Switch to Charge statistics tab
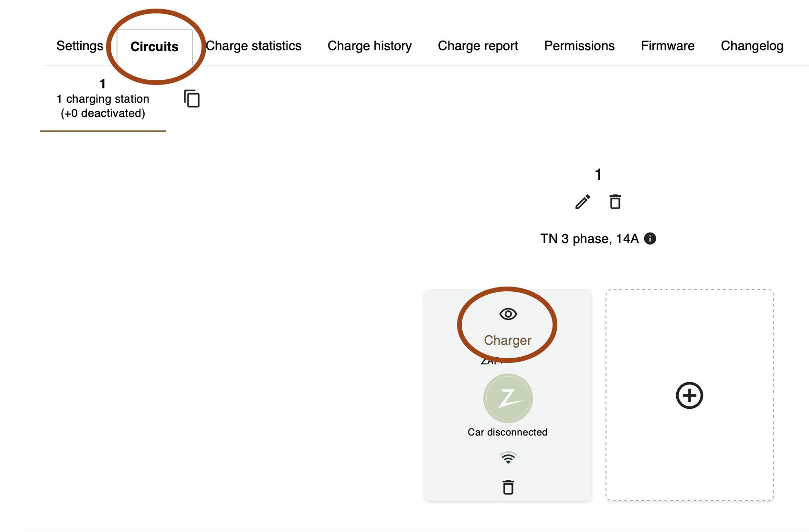809x532 pixels. [x=254, y=46]
